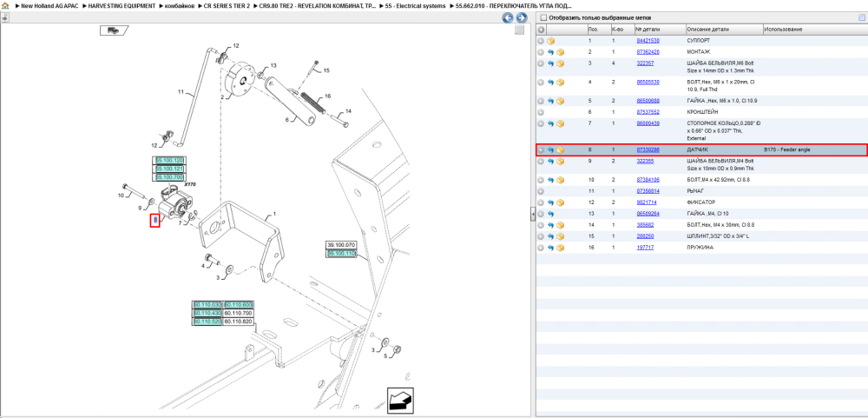
Task: Click the blue arrow icon for part 86000439
Action: point(551,123)
